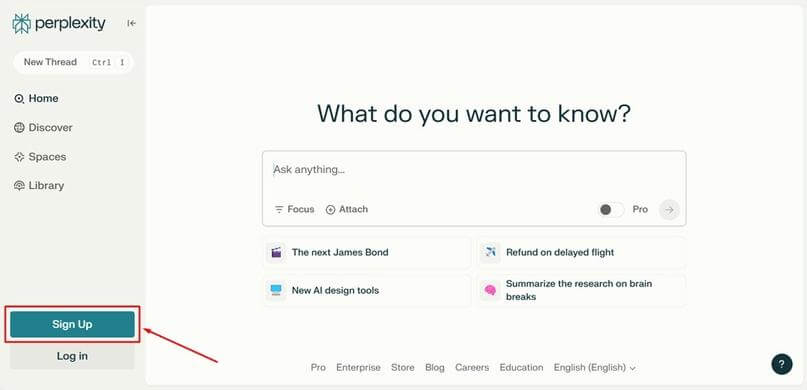Click the Perplexity logo icon
807x390 pixels.
click(22, 24)
